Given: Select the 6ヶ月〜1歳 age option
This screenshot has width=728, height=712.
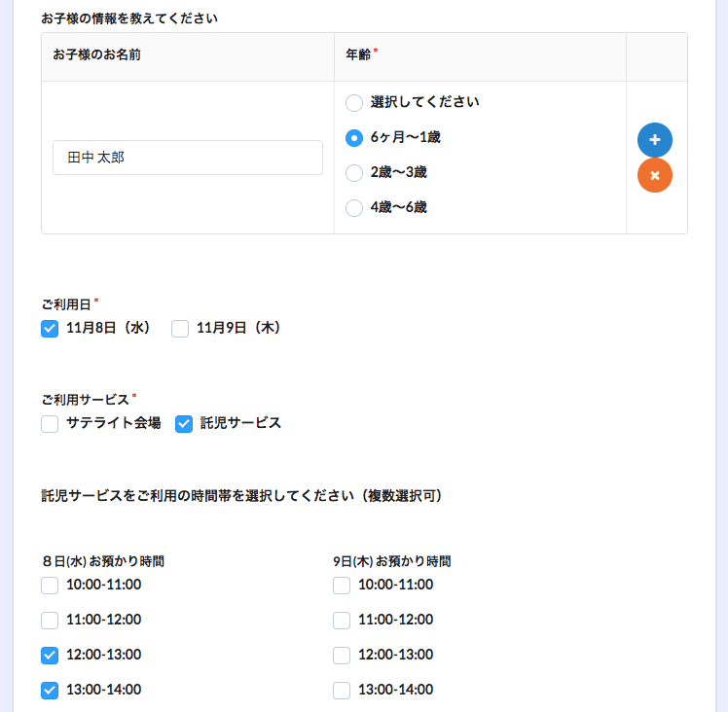Looking at the screenshot, I should [x=354, y=138].
